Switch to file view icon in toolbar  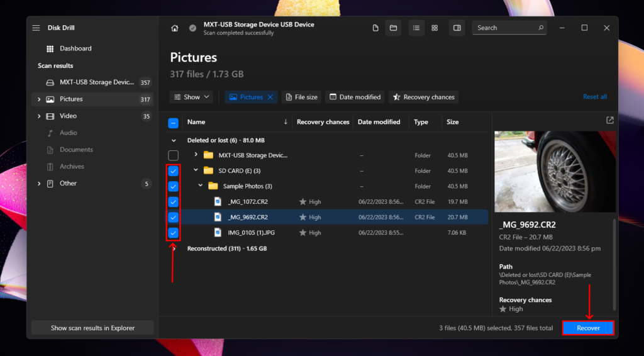click(x=375, y=28)
